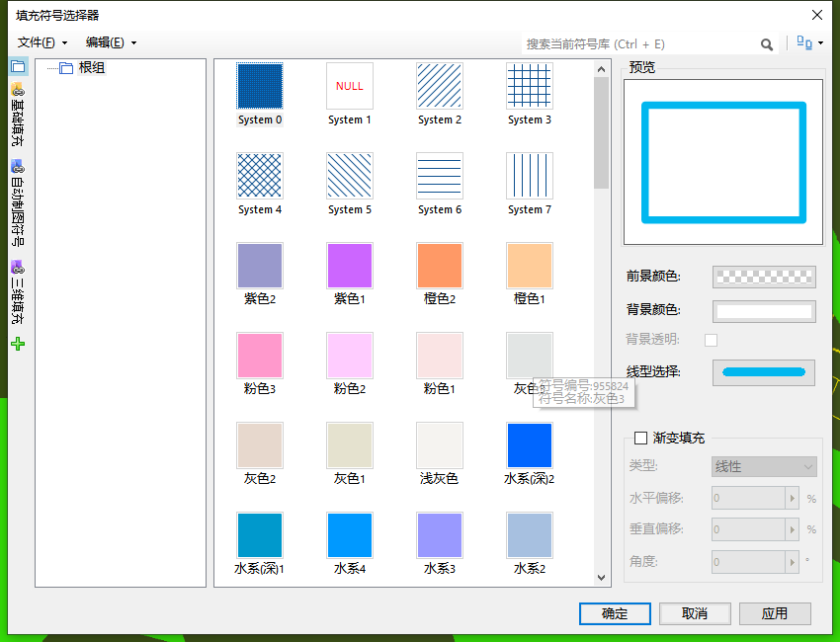Confirm with the 确定 button
Viewport: 840px width, 642px height.
click(615, 613)
